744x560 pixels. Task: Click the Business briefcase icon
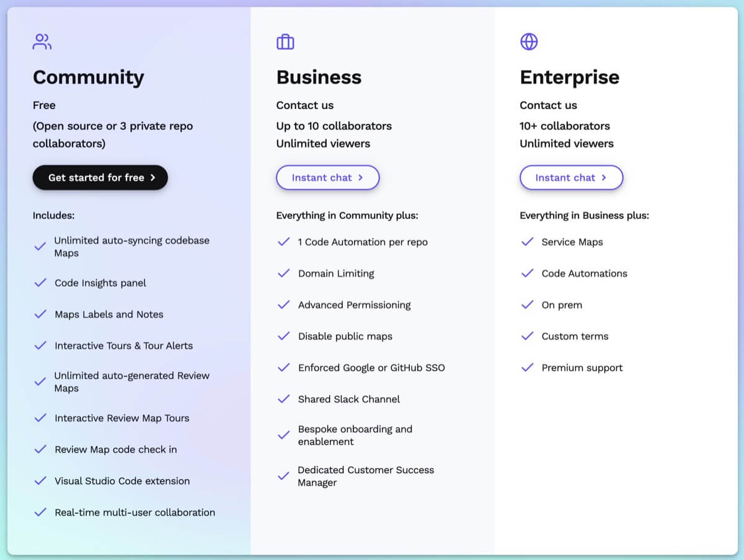[x=285, y=42]
